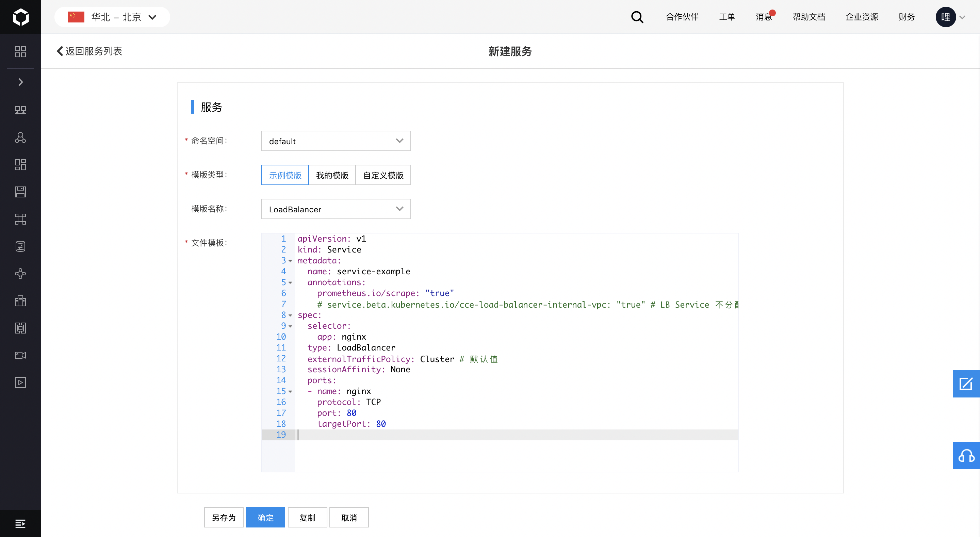Open 帮助文档 in the top navigation
Image resolution: width=980 pixels, height=537 pixels.
click(809, 17)
